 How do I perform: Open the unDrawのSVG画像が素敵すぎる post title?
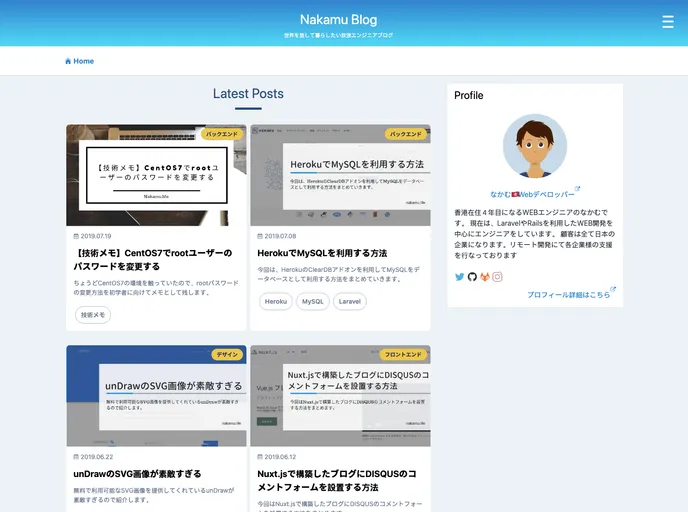pos(137,474)
